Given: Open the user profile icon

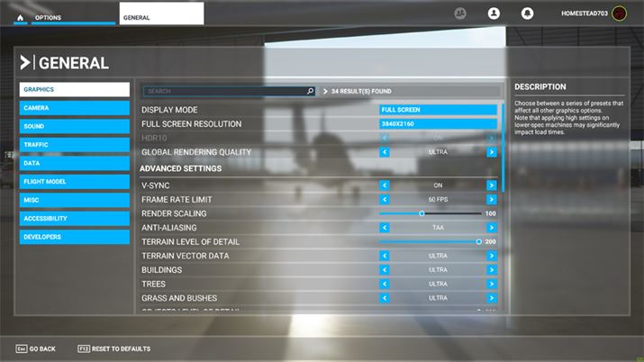Looking at the screenshot, I should (x=494, y=14).
